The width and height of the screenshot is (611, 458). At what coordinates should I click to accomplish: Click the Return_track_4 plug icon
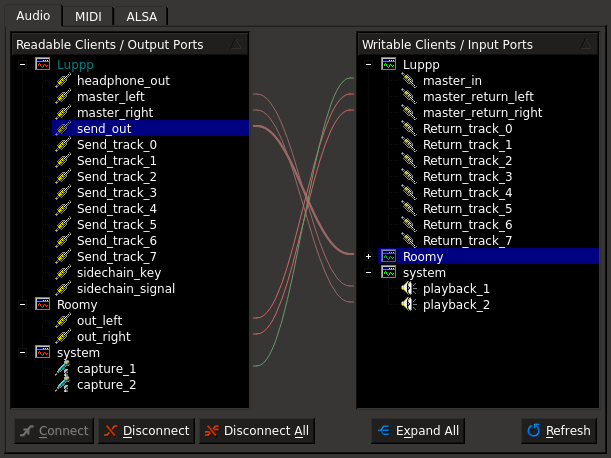[409, 193]
